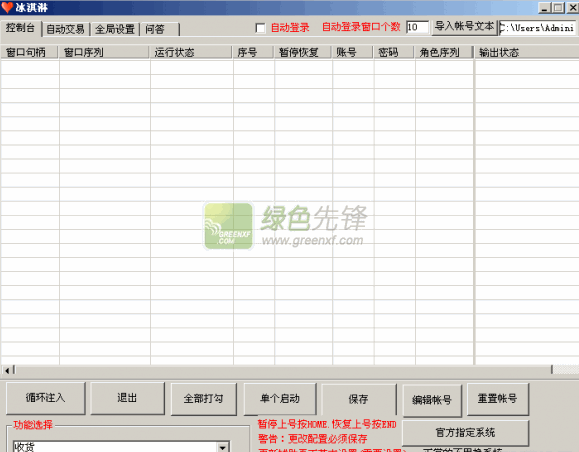Viewport: 579px width, 452px height.
Task: Enable the 自动登录 checkbox
Action: point(260,28)
